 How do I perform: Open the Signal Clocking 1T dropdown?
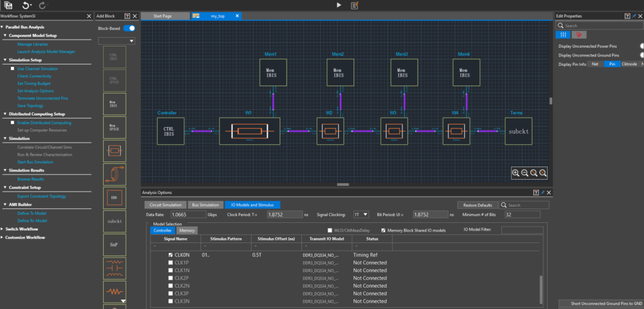[x=361, y=215]
